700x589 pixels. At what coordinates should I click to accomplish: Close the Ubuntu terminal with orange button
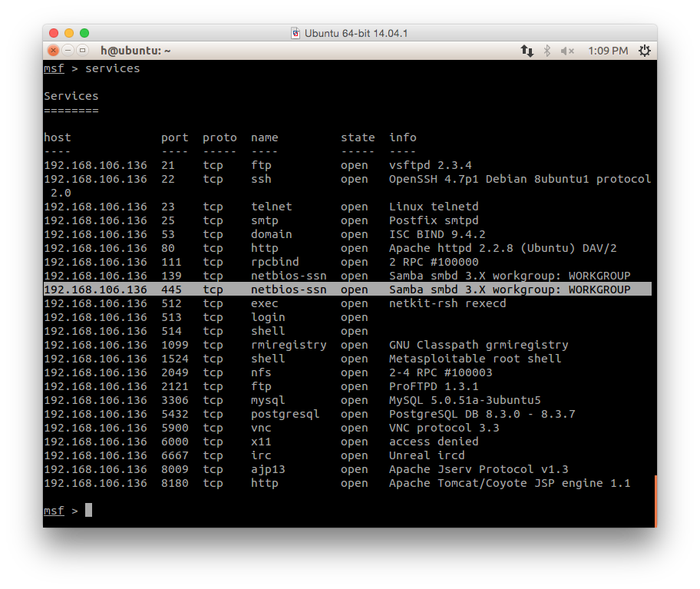[53, 51]
